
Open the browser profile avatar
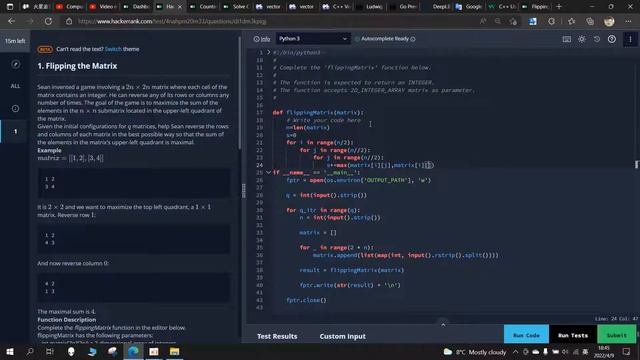point(609,21)
